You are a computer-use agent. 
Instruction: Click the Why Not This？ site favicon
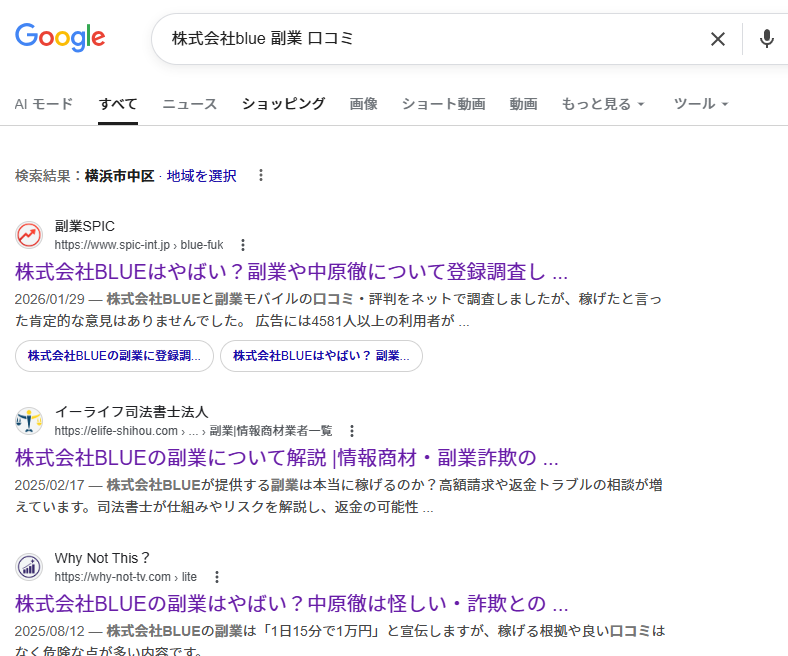click(x=29, y=567)
